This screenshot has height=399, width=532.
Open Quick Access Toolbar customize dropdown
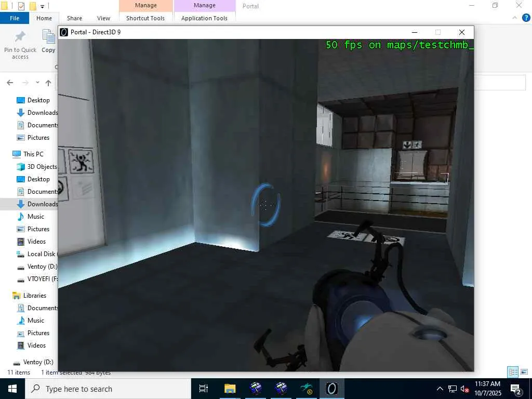point(43,6)
